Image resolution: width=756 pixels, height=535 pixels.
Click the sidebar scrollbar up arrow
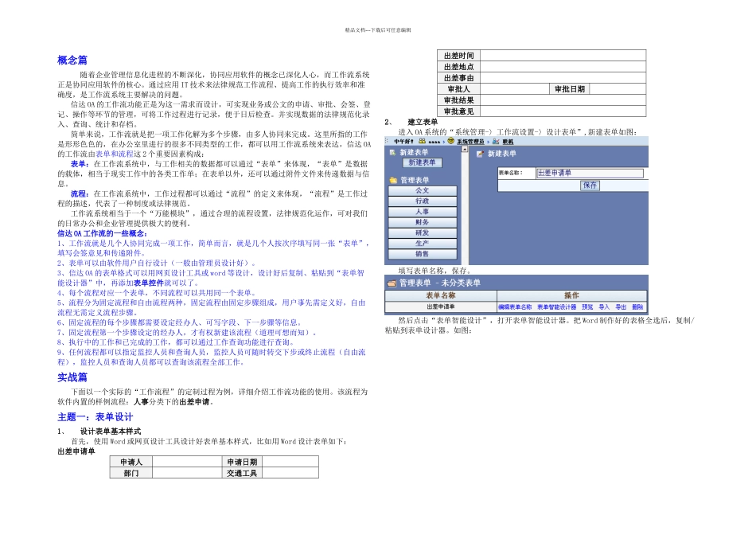(x=465, y=149)
